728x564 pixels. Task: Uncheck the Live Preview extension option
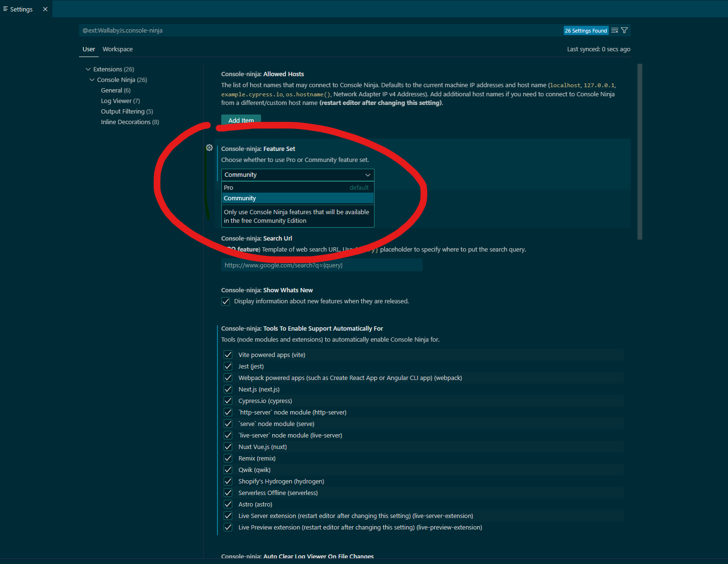coord(228,527)
